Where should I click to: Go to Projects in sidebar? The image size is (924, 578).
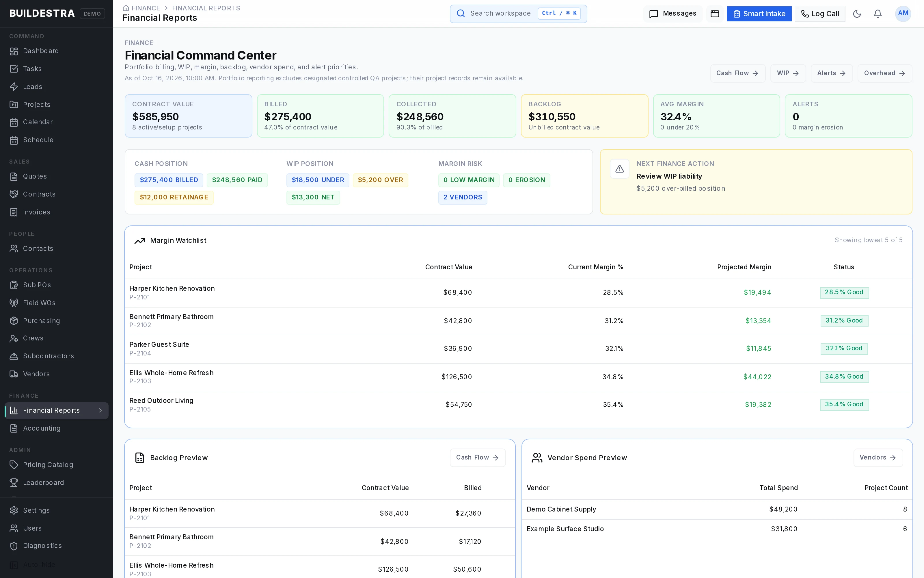(x=57, y=104)
